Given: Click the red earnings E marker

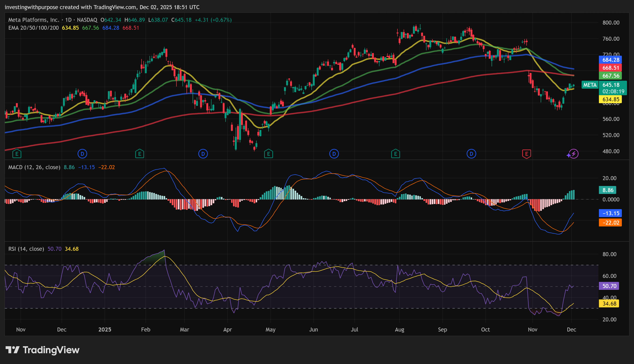Looking at the screenshot, I should point(526,154).
